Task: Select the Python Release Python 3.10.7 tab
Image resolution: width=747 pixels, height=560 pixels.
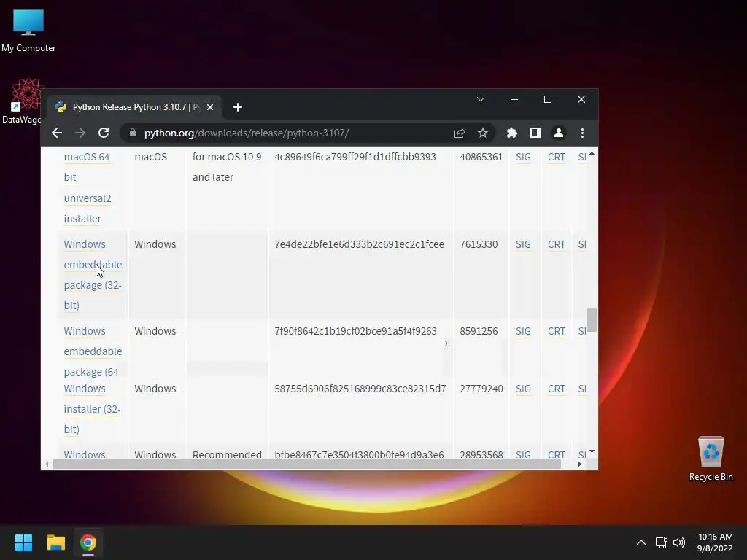Action: pos(133,107)
